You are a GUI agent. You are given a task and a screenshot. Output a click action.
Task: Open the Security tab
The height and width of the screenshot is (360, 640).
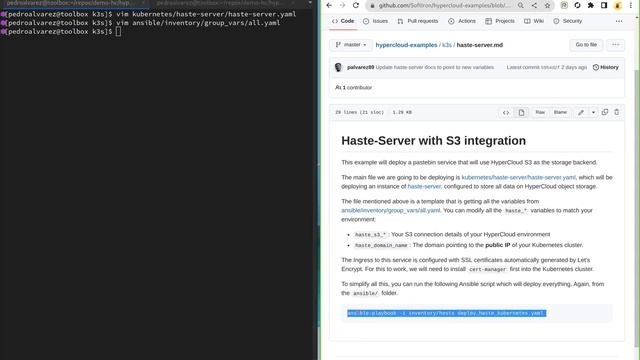pyautogui.click(x=568, y=21)
